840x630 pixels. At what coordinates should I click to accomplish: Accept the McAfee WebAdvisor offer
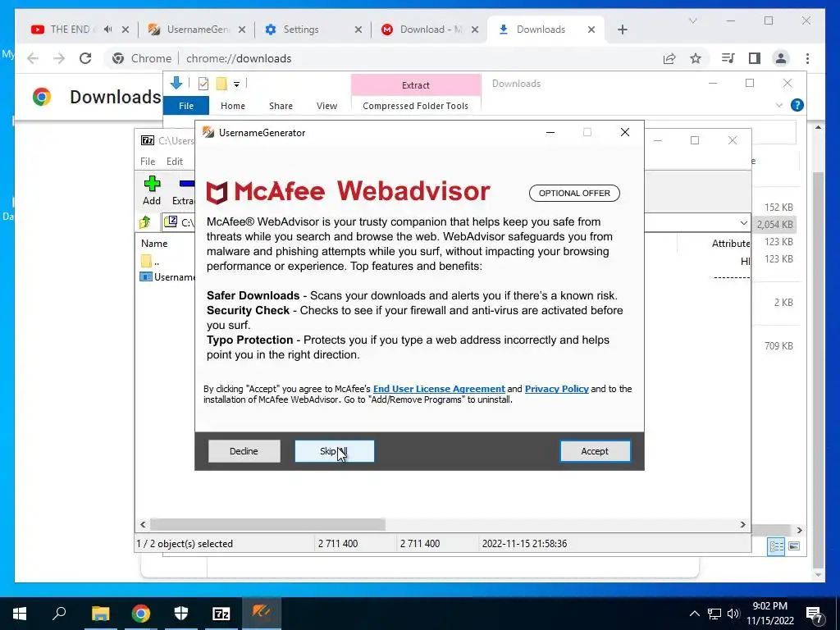595,451
